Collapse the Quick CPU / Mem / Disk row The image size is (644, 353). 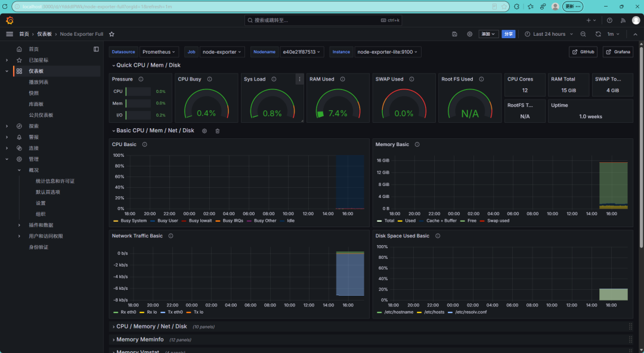[x=148, y=65]
